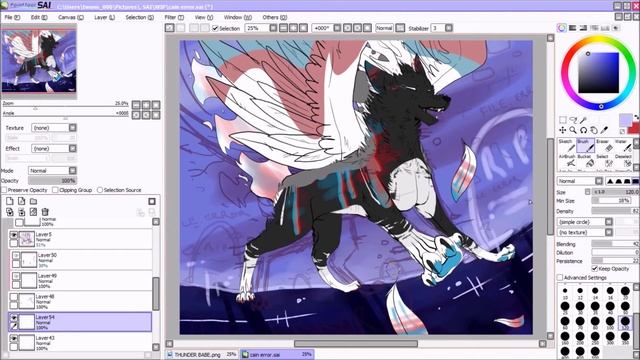
Task: Choose the Deselect pen tool
Action: click(623, 161)
